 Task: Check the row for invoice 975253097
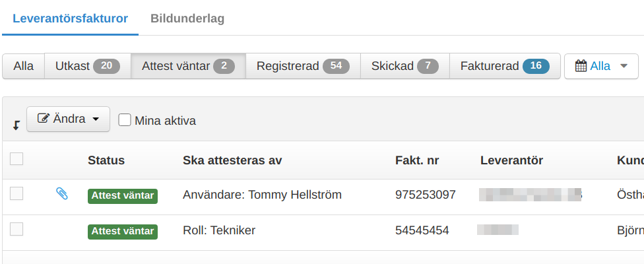point(16,193)
